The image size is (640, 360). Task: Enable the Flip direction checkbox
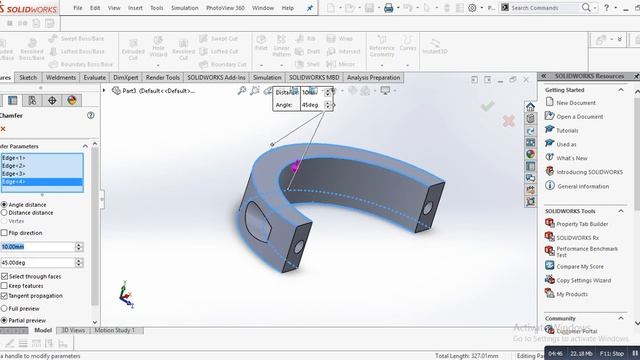[x=4, y=233]
